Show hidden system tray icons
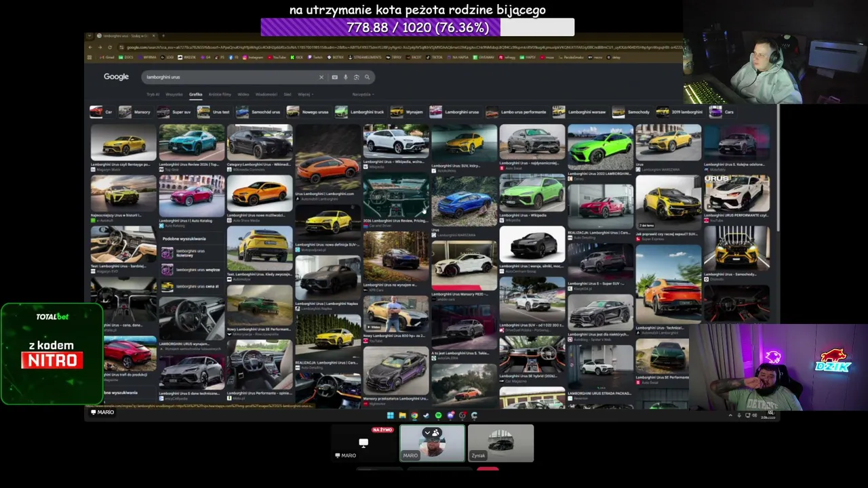Image resolution: width=868 pixels, height=488 pixels. [x=730, y=415]
